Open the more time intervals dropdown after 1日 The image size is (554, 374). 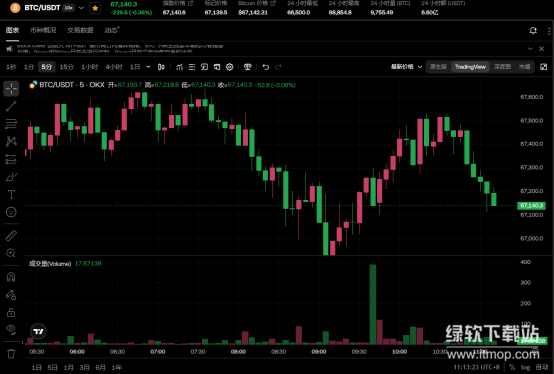(148, 67)
